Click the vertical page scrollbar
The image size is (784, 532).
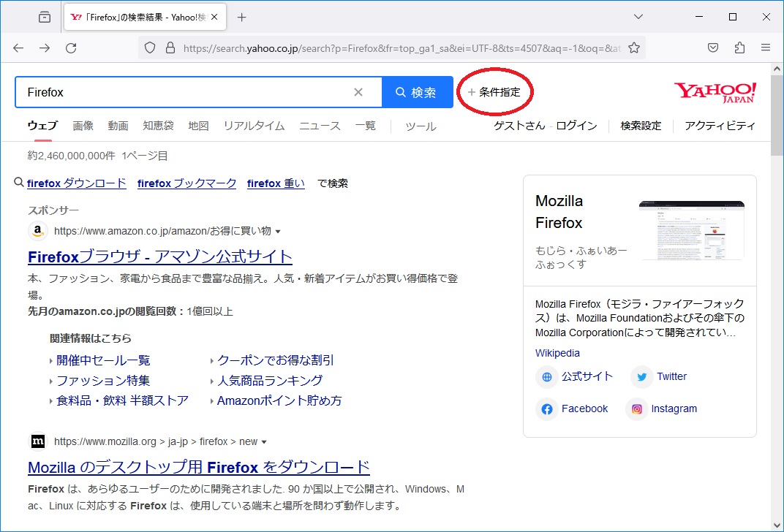click(777, 292)
